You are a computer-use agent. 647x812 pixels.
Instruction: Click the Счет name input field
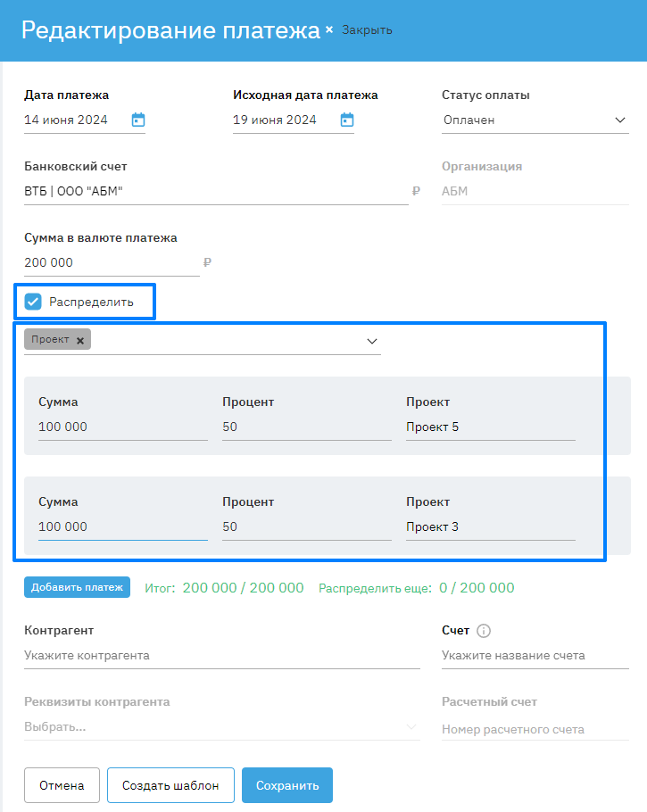click(x=535, y=656)
